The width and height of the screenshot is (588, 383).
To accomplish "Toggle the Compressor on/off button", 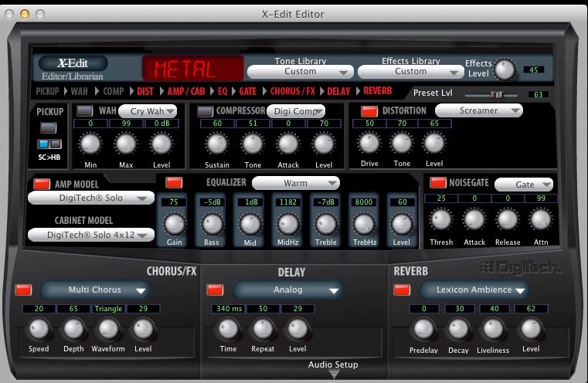I will click(205, 111).
